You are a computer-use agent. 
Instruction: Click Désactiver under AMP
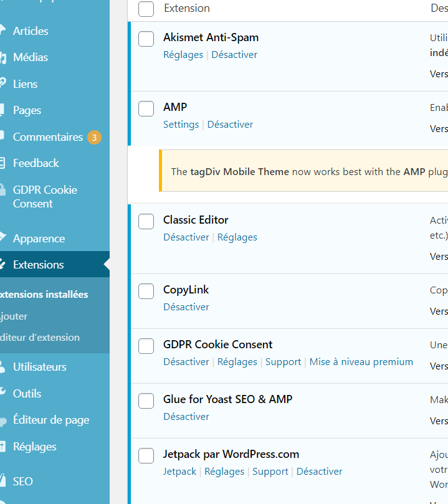[x=230, y=125]
